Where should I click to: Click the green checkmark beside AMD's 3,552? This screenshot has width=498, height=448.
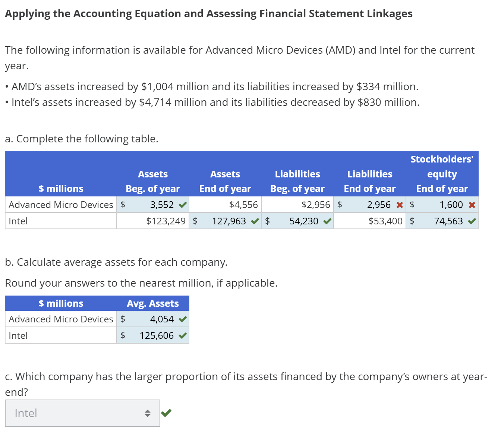click(183, 204)
